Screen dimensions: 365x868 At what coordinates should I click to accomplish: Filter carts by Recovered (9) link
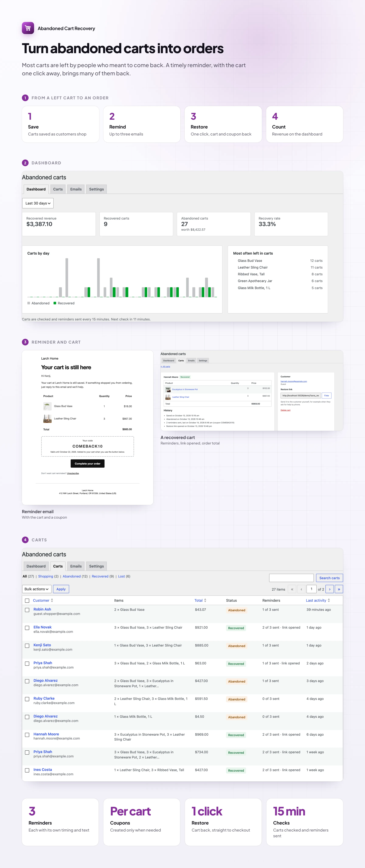[x=100, y=576]
